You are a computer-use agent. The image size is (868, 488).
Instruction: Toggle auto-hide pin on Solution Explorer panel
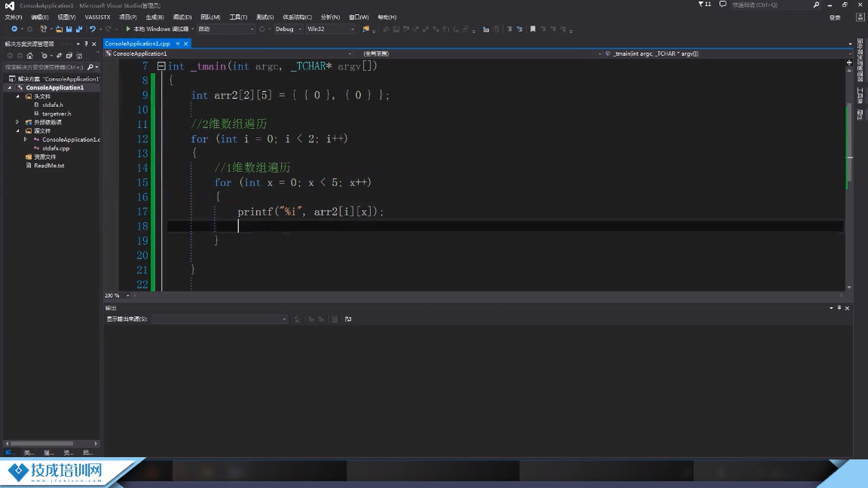(x=86, y=44)
